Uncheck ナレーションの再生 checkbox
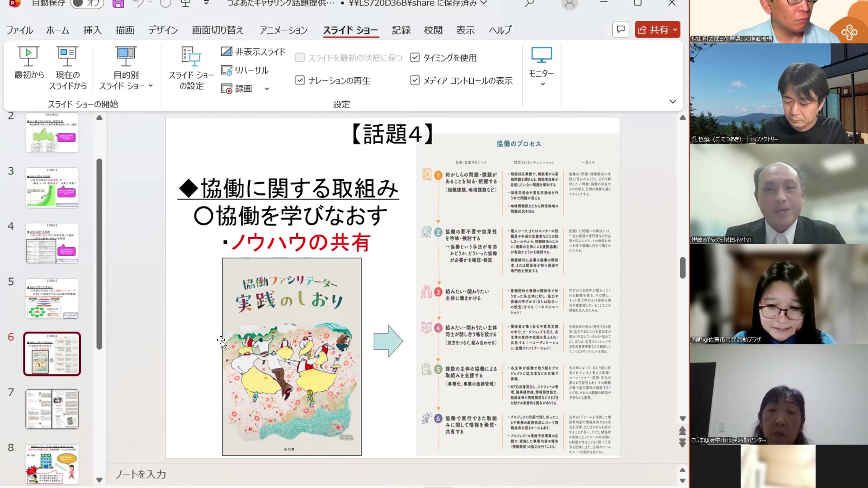The image size is (868, 488). (300, 80)
